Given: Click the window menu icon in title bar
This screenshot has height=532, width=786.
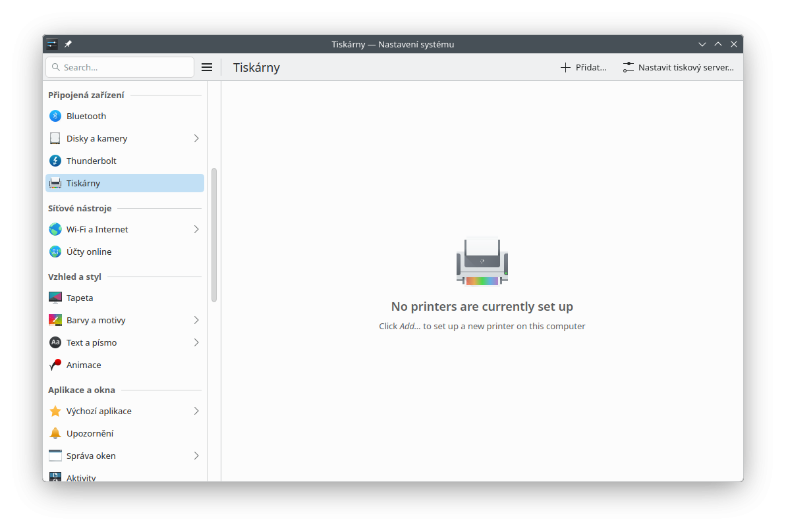Looking at the screenshot, I should click(x=52, y=44).
